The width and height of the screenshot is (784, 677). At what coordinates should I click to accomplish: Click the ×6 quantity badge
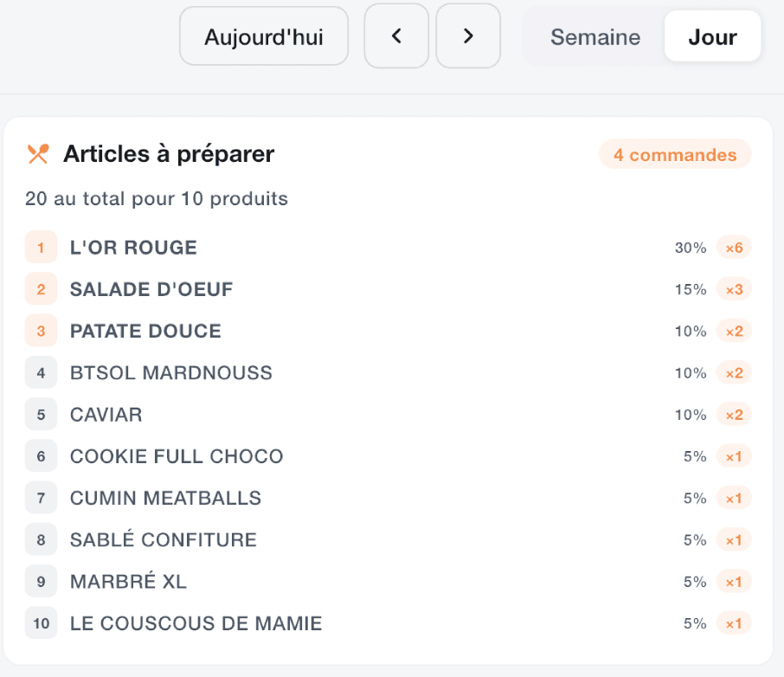coord(734,248)
